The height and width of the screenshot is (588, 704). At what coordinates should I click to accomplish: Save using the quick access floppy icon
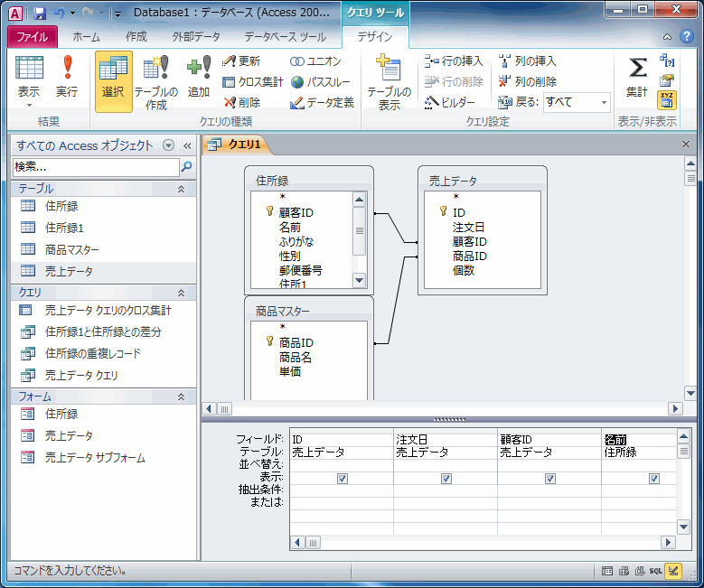[x=40, y=14]
